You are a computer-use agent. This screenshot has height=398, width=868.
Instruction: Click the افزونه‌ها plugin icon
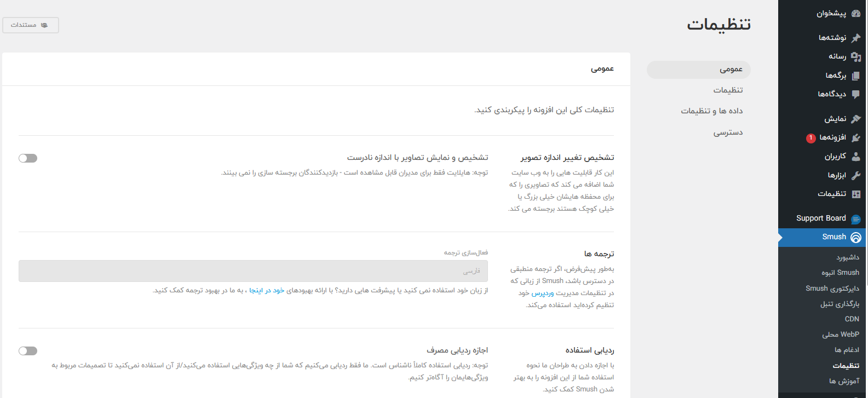click(856, 137)
